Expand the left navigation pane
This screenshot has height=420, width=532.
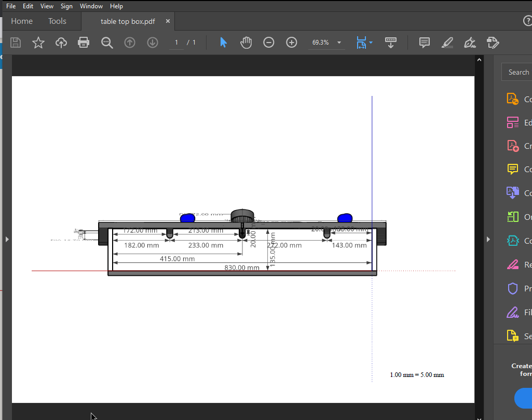coord(7,239)
